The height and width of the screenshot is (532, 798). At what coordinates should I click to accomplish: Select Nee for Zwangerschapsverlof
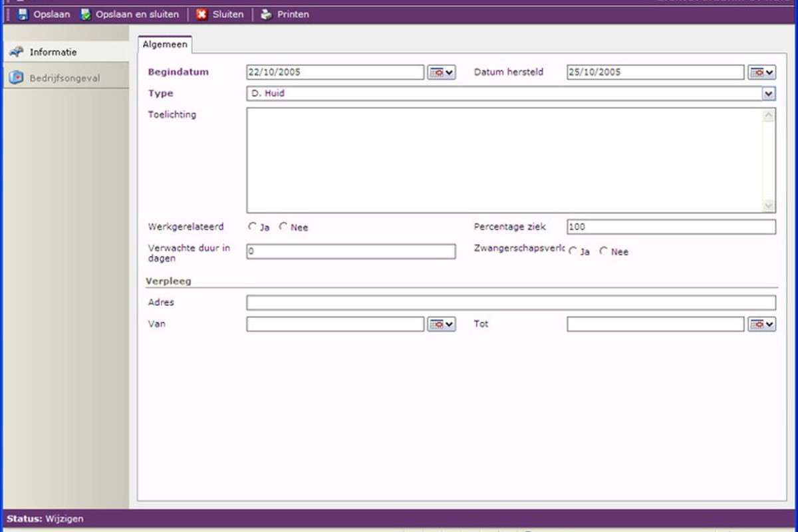pos(604,251)
